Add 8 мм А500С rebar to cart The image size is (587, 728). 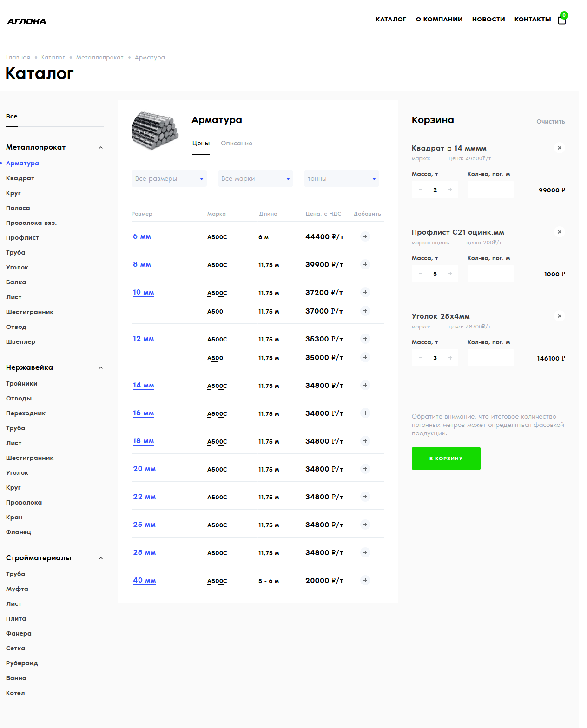[x=365, y=264]
